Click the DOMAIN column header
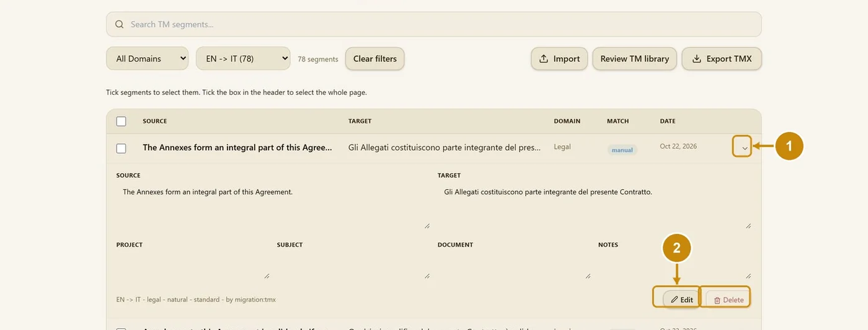 coord(567,121)
